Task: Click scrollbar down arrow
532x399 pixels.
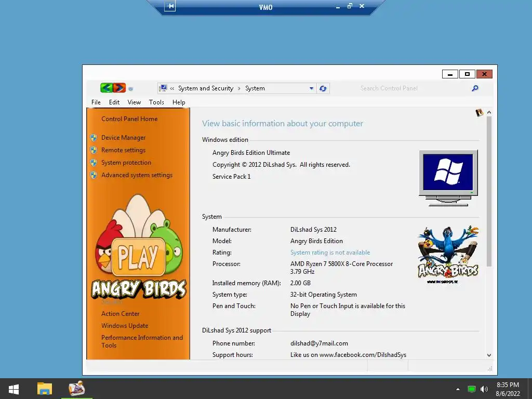Action: 489,355
